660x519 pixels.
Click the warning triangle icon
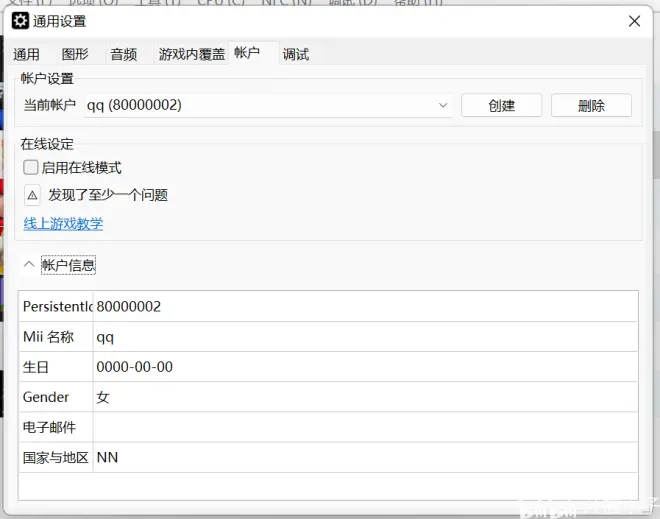coord(32,195)
